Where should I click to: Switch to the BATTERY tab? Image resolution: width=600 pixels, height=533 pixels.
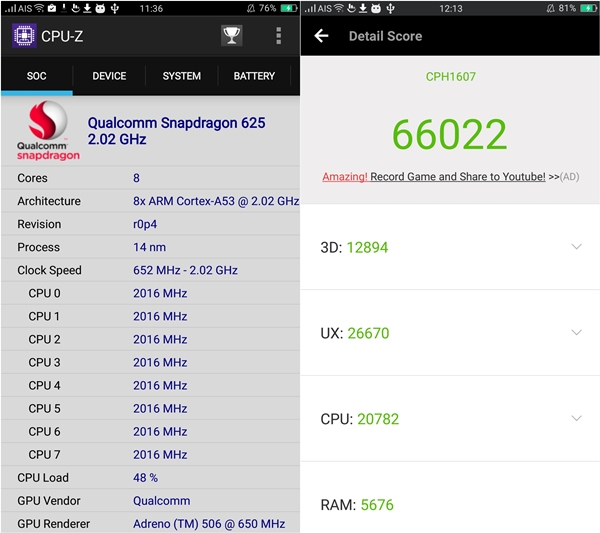click(254, 76)
